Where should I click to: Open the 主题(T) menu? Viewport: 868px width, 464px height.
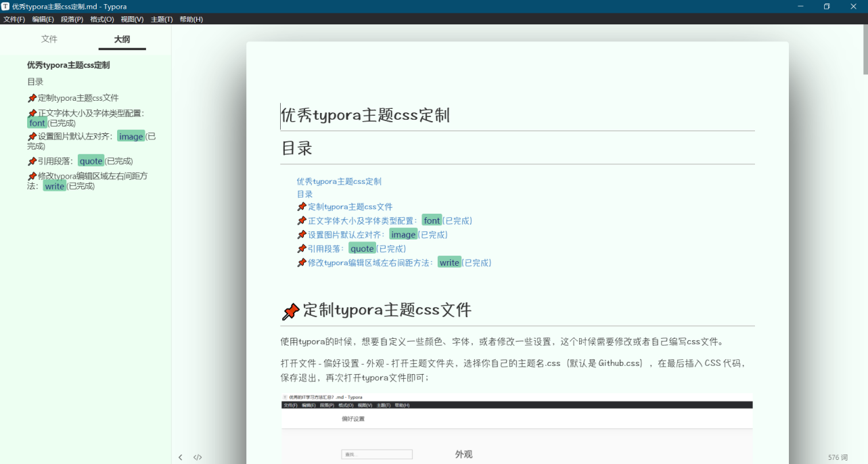tap(162, 19)
